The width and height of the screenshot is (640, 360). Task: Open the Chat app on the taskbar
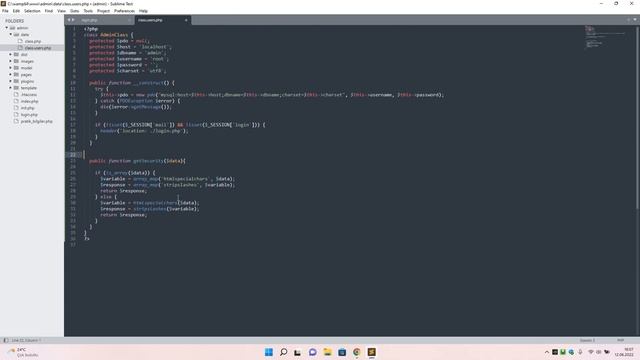(313, 352)
